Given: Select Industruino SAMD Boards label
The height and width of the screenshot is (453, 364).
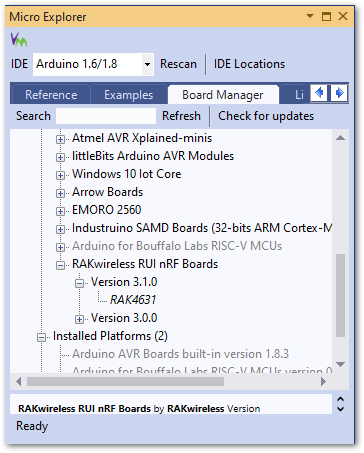Looking at the screenshot, I should click(202, 228).
